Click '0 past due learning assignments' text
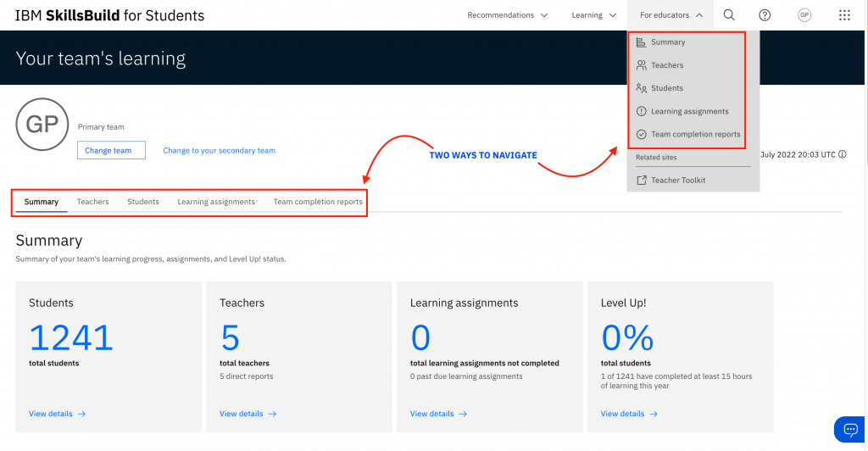Image resolution: width=868 pixels, height=451 pixels. pyautogui.click(x=466, y=376)
